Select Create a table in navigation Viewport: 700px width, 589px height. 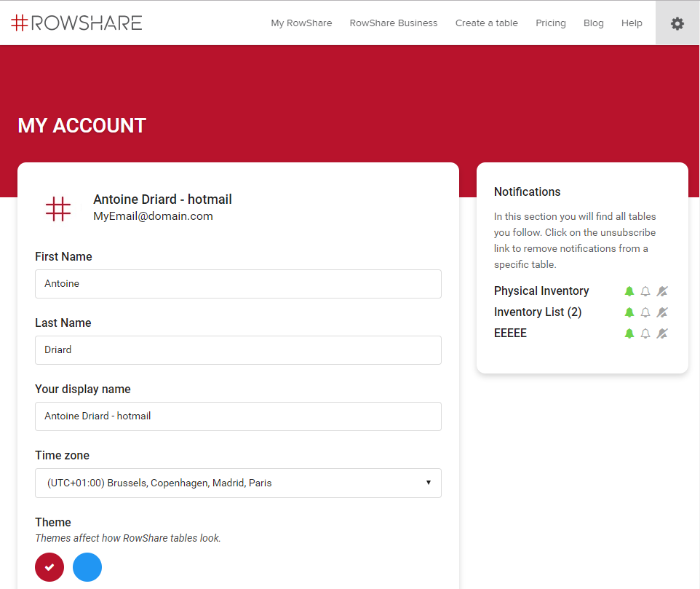click(487, 23)
